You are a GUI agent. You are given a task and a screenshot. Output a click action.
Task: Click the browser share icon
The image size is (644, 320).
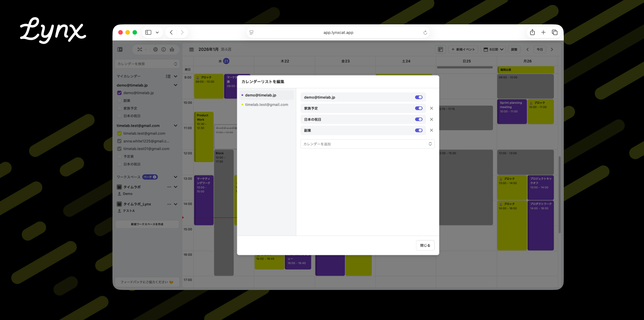533,32
